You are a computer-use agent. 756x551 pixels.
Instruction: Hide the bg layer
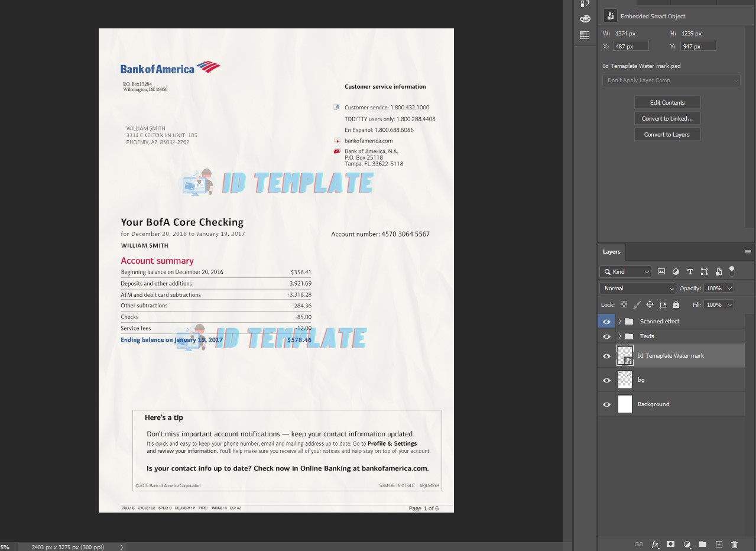[606, 380]
